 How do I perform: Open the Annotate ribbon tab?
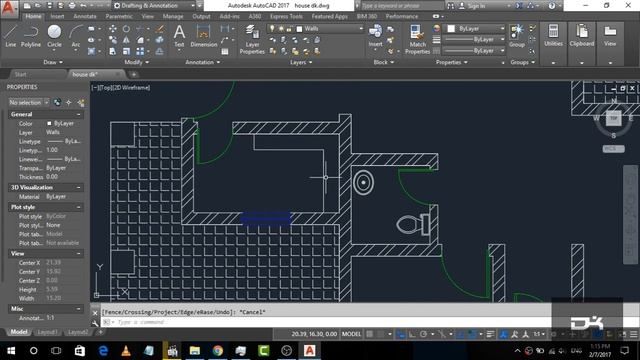point(84,17)
